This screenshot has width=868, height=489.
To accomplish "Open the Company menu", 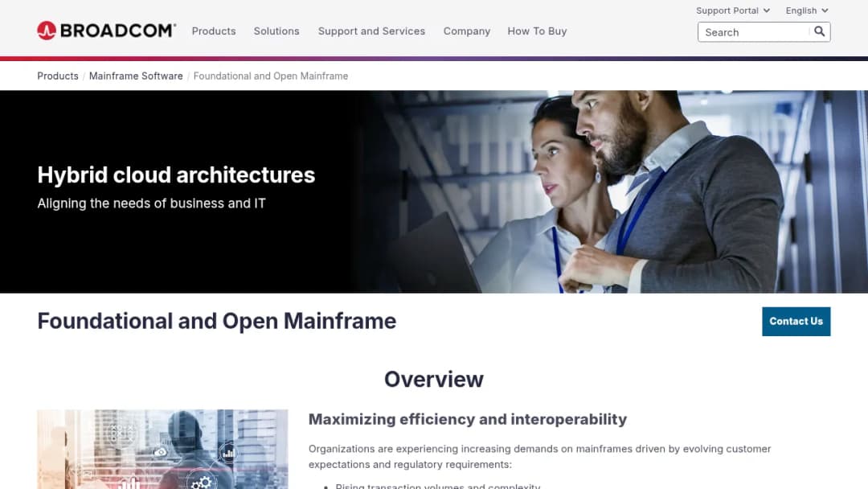I will pos(467,31).
